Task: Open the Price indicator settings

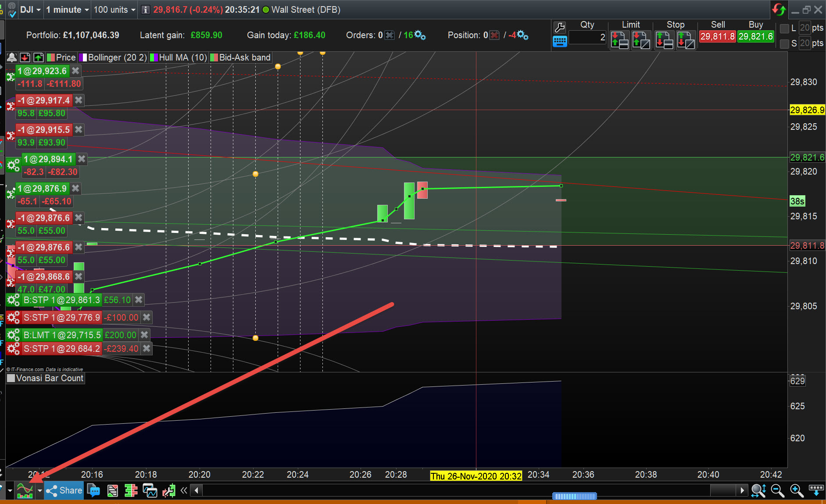Action: [61, 57]
